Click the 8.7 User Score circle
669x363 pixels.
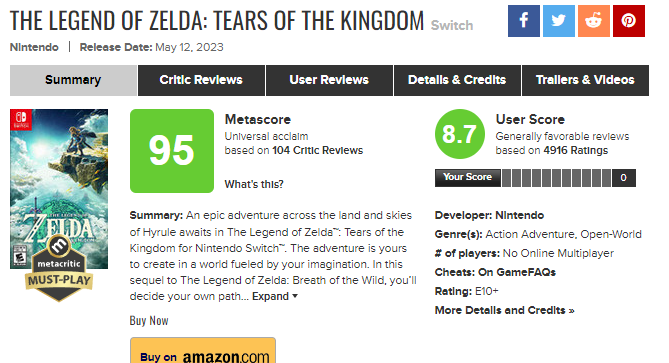point(460,134)
